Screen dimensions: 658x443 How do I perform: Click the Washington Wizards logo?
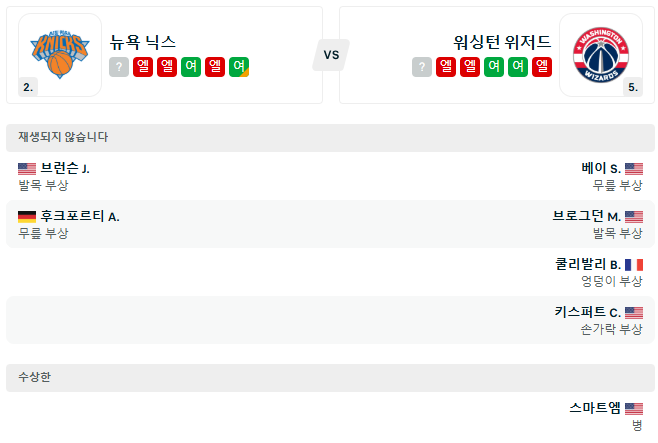click(x=599, y=54)
